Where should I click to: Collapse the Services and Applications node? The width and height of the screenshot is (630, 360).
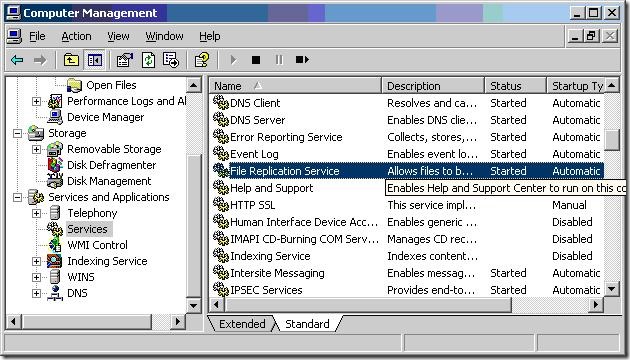(17, 197)
